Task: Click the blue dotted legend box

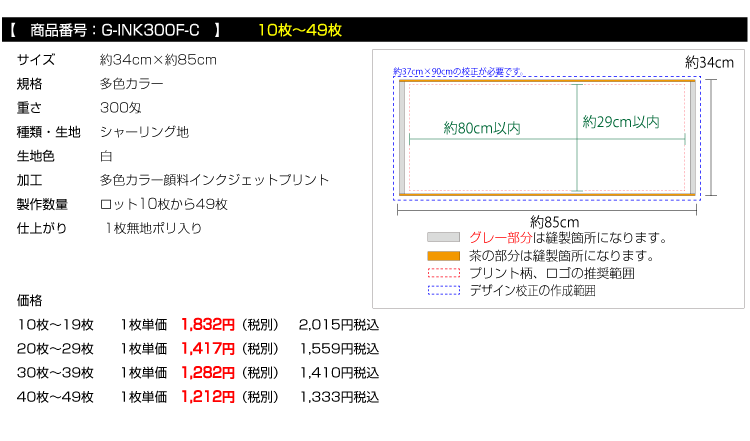Action: tap(443, 290)
